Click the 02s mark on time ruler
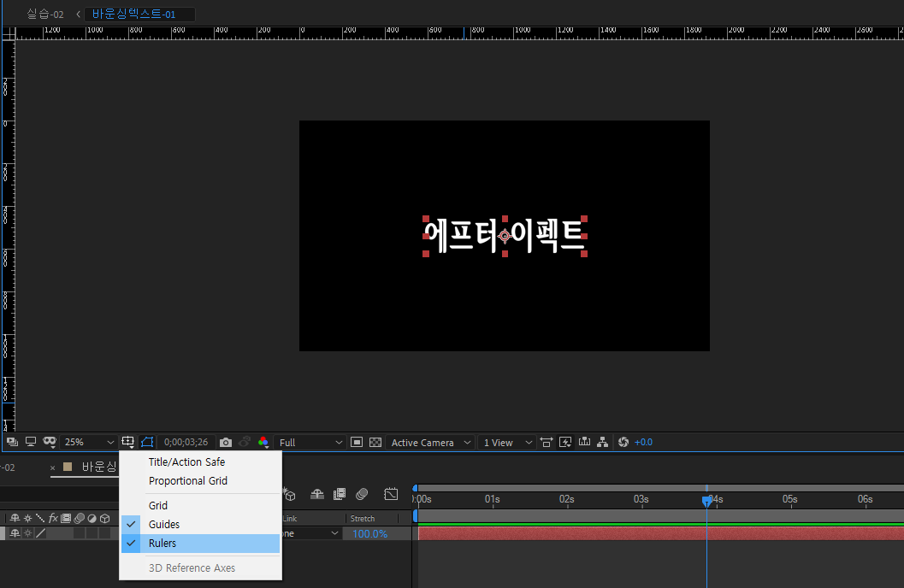 coord(567,499)
